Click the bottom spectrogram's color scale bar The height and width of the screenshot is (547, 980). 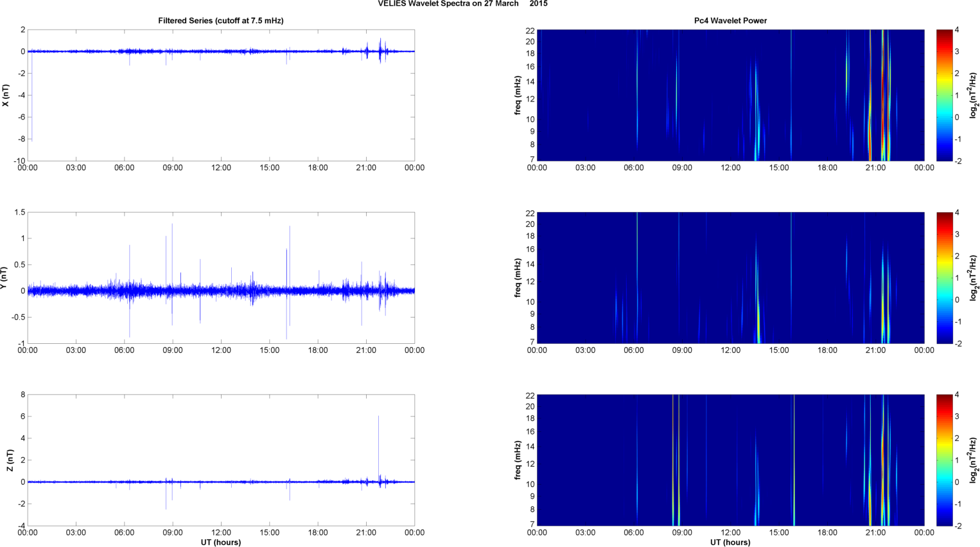(x=944, y=460)
